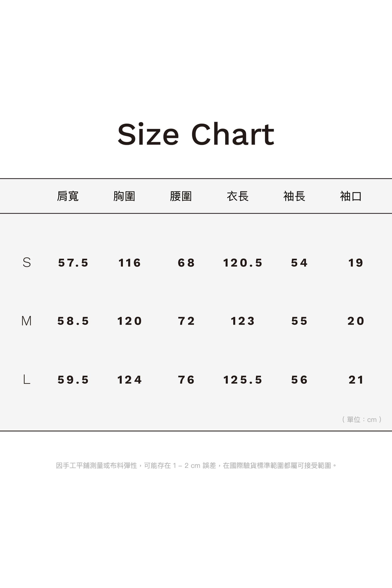Select the S size row label
This screenshot has height=588, width=392.
click(27, 263)
